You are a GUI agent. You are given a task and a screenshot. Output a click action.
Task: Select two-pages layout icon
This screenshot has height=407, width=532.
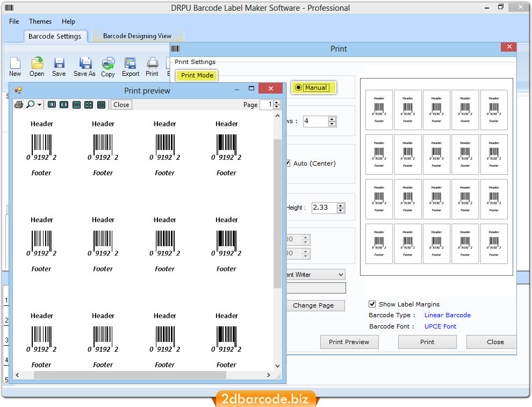pyautogui.click(x=64, y=104)
